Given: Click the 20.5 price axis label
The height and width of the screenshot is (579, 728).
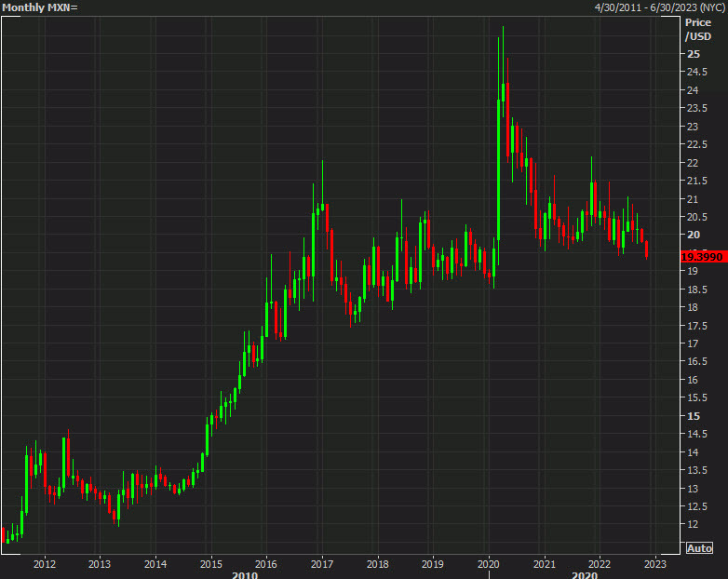Looking at the screenshot, I should point(697,217).
